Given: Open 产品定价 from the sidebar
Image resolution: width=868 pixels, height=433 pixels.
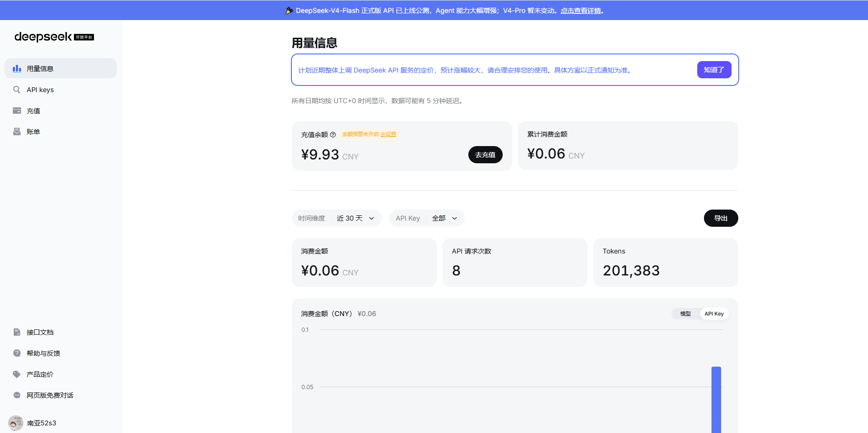Looking at the screenshot, I should click(x=61, y=374).
